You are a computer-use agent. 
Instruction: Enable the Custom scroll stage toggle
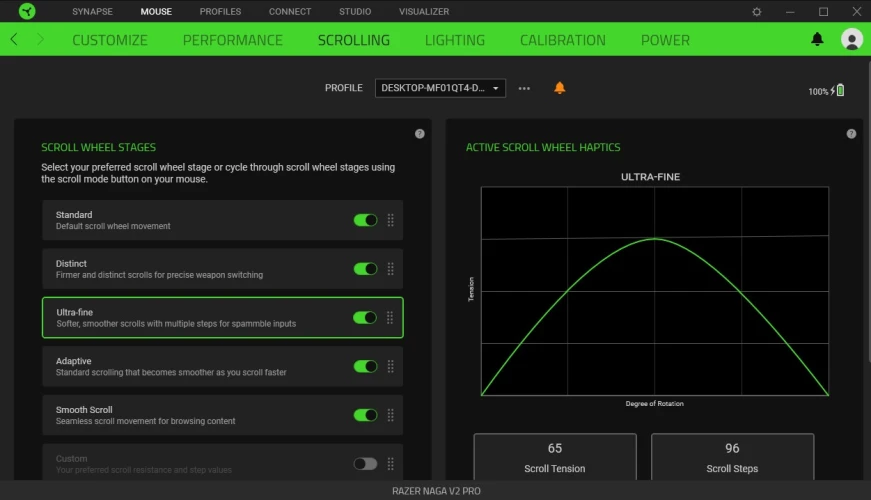click(365, 464)
